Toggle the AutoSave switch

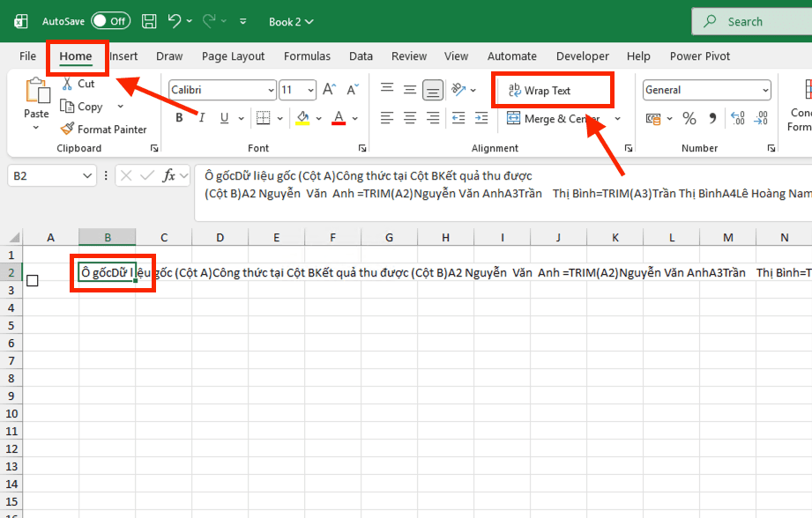[x=110, y=21]
